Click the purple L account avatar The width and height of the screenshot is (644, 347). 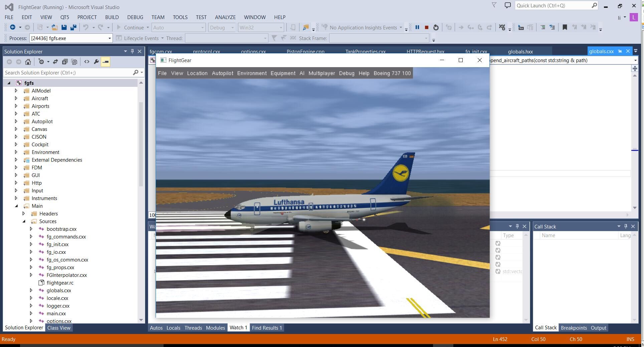(634, 17)
